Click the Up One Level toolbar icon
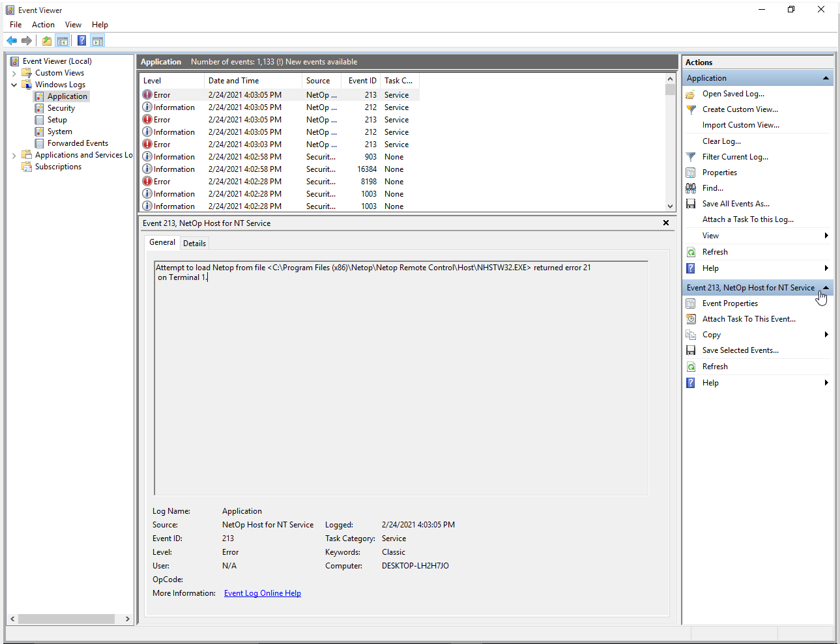The width and height of the screenshot is (840, 644). [x=47, y=41]
